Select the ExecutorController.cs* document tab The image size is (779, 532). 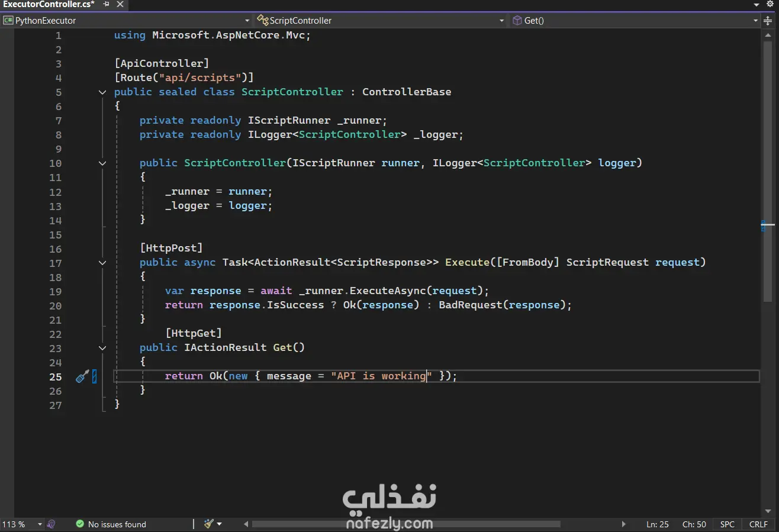click(49, 4)
